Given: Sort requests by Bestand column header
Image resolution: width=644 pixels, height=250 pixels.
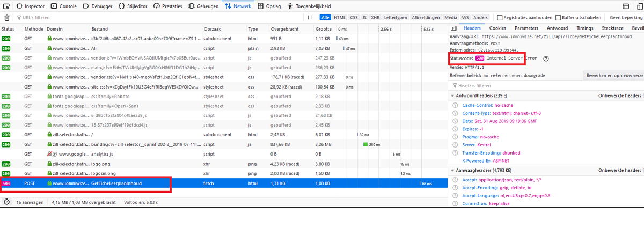Looking at the screenshot, I should point(145,28).
